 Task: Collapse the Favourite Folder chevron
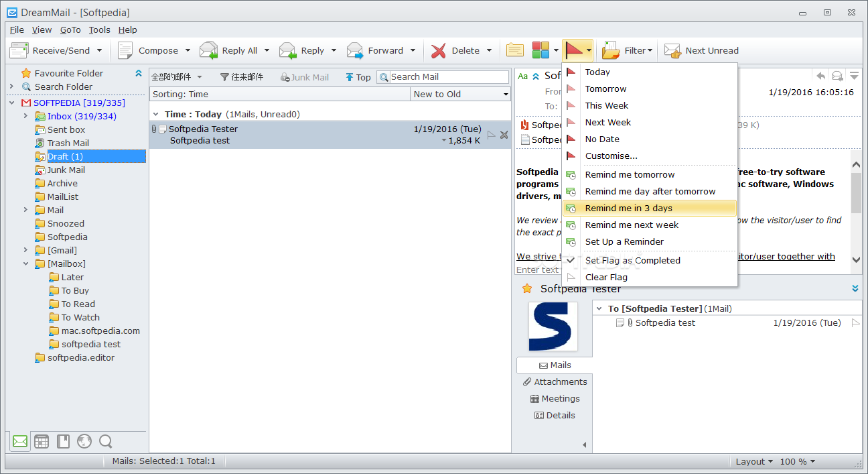[x=139, y=73]
